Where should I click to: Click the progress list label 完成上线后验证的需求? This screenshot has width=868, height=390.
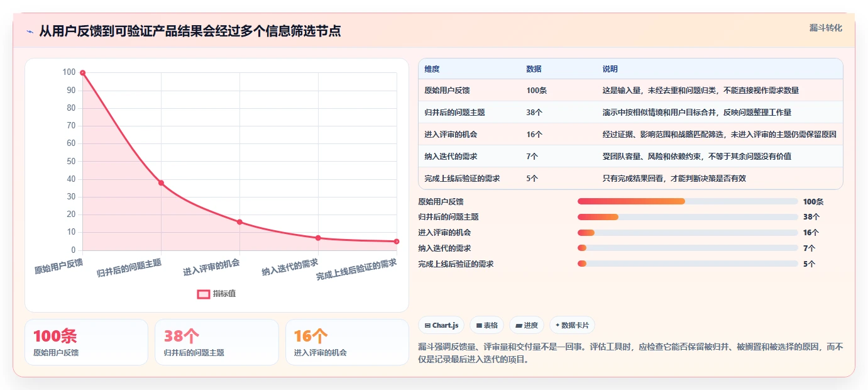[456, 264]
